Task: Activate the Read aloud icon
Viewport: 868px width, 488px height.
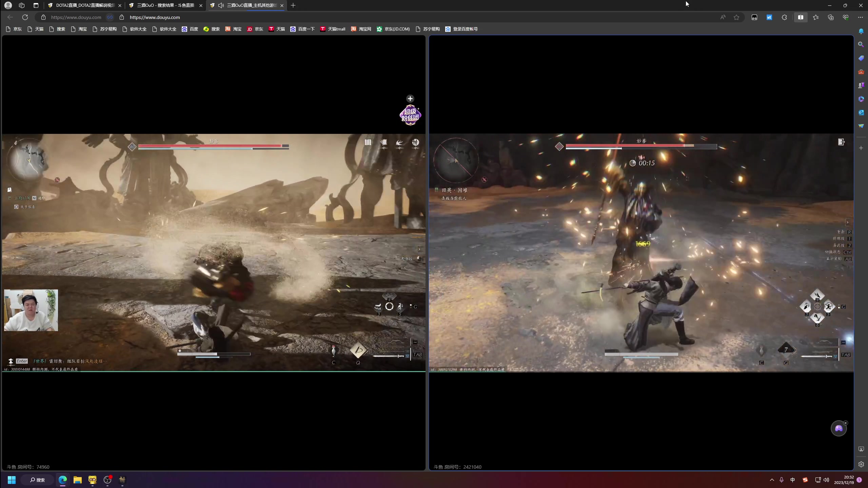Action: click(x=723, y=17)
